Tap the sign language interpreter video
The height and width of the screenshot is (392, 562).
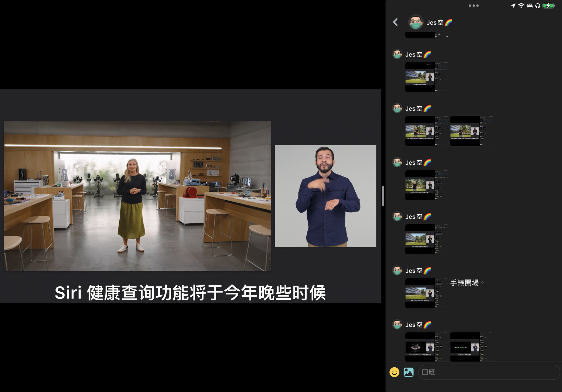[325, 196]
